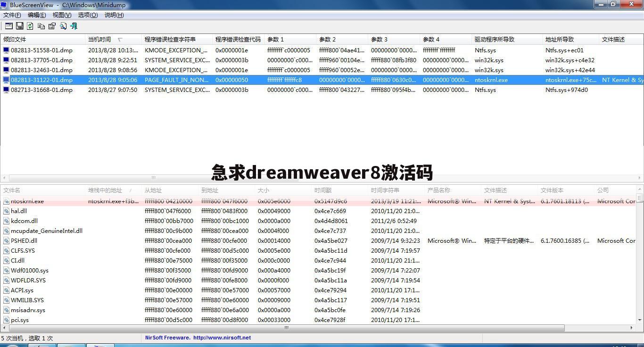Select the icon of dump 082813-32463-01.dmp
Image resolution: width=644 pixels, height=347 pixels.
[x=6, y=70]
